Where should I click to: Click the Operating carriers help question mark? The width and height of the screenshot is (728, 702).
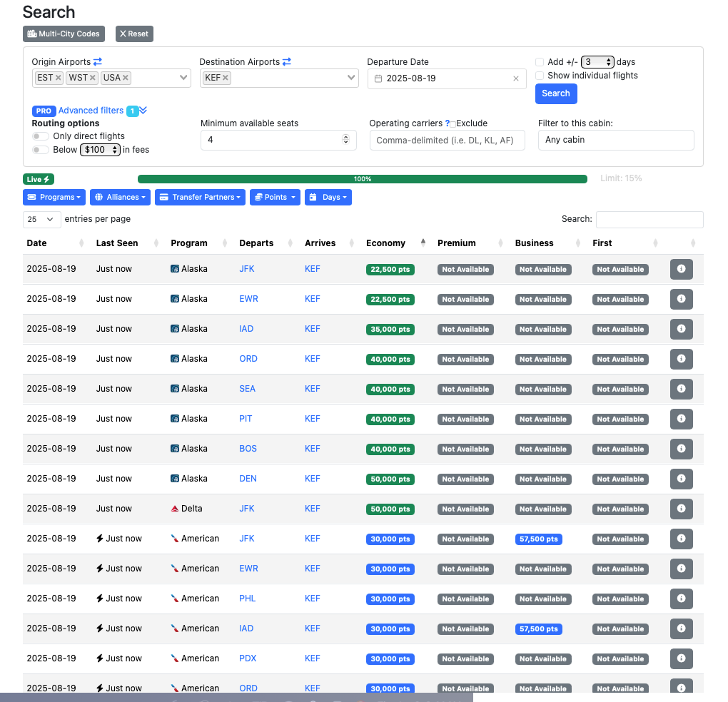(x=448, y=123)
